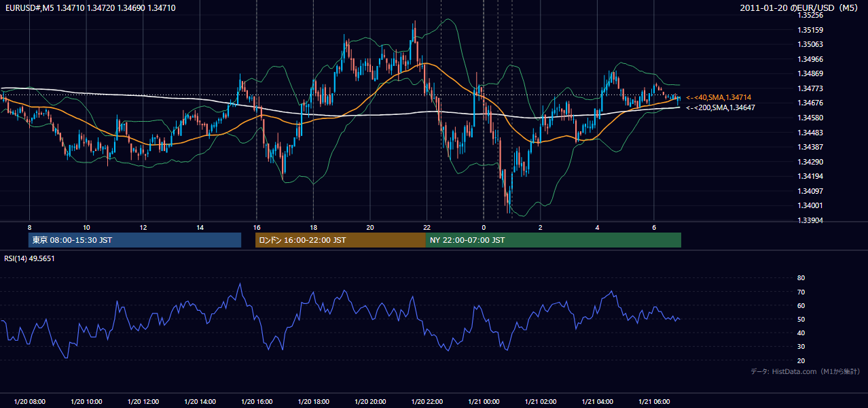Click price axis value 1.34290
Screen dimensions: 868x408
pos(810,162)
